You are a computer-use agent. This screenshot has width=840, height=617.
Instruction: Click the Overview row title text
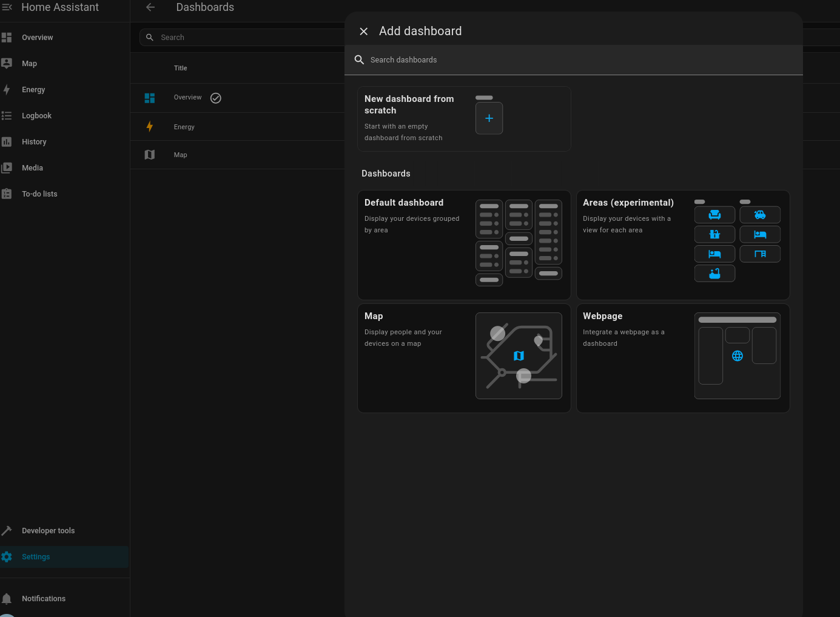tap(187, 98)
